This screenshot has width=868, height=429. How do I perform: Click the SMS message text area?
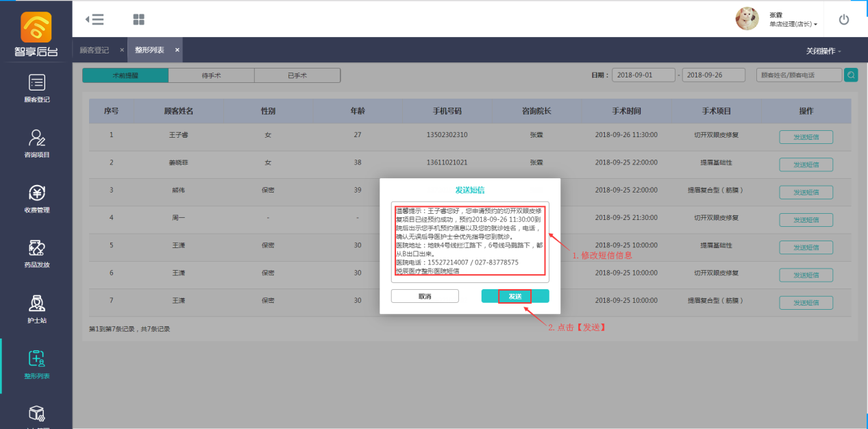470,241
